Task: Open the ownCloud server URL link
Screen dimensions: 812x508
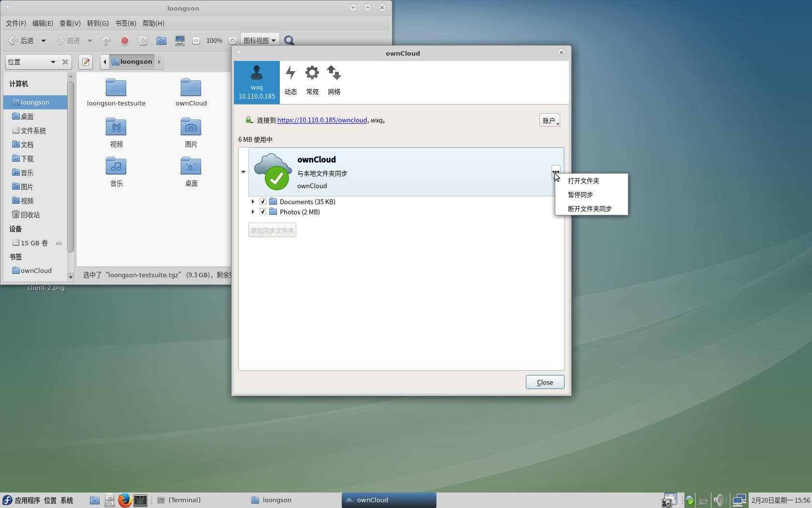Action: pyautogui.click(x=322, y=120)
